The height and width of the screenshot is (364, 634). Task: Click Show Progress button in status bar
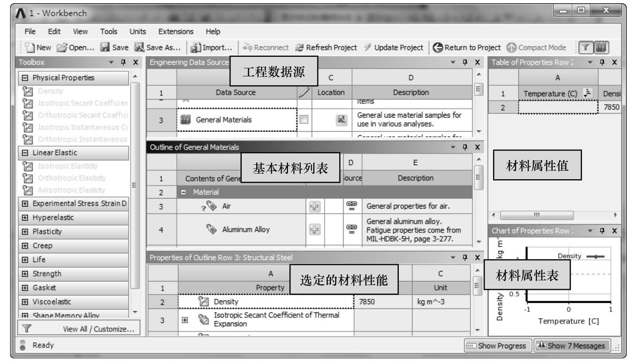pyautogui.click(x=498, y=345)
